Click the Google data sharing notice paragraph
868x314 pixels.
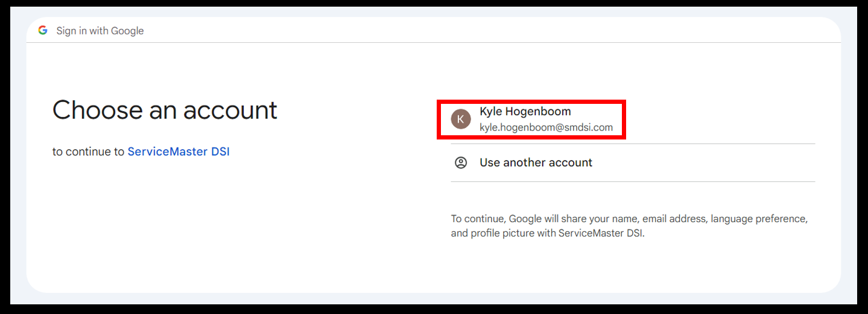point(629,226)
